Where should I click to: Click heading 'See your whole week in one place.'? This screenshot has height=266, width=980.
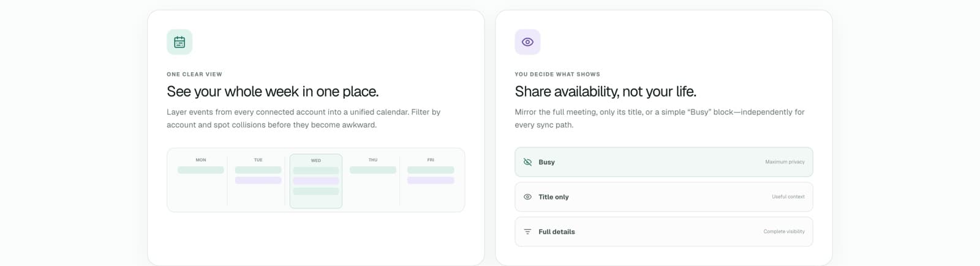pos(273,92)
